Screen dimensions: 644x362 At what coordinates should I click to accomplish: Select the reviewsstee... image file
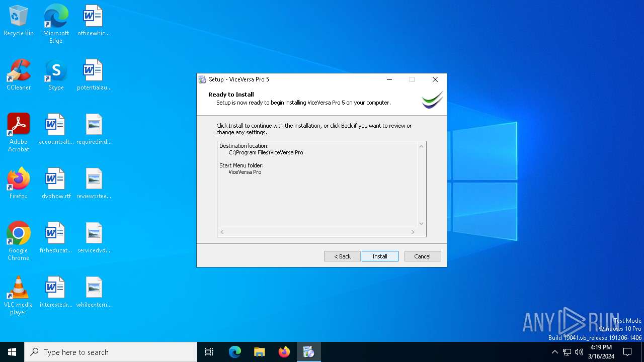point(94,183)
